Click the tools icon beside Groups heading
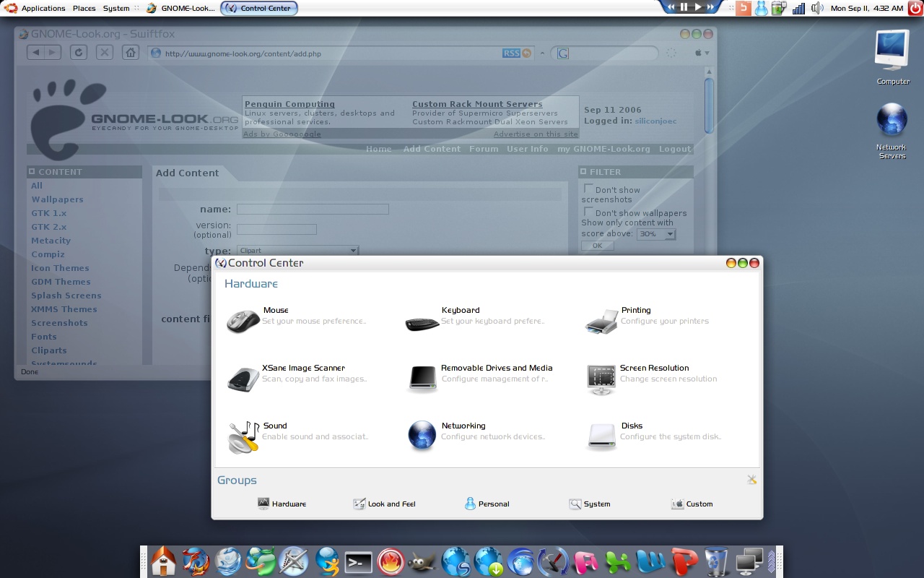 point(751,480)
